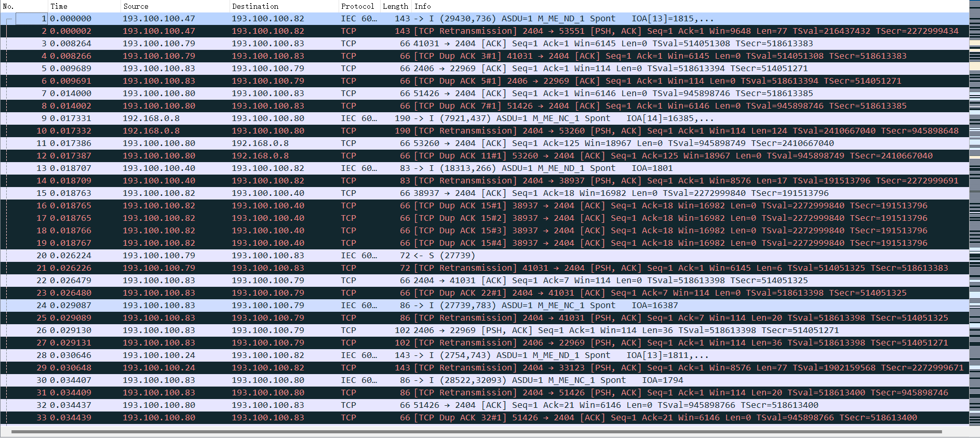Image resolution: width=980 pixels, height=438 pixels.
Task: Sort packets by the No. column header
Action: pos(24,6)
